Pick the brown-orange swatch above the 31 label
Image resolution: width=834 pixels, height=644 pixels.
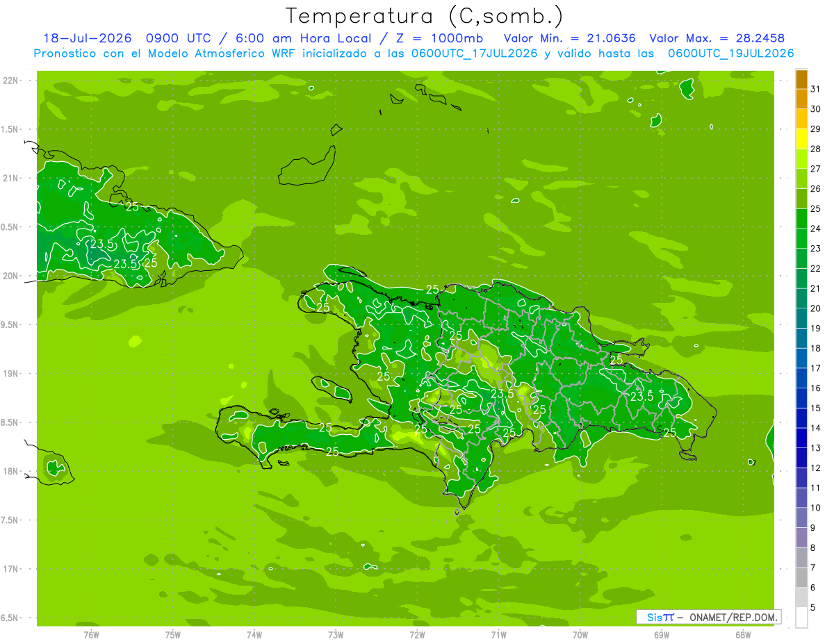pos(801,79)
